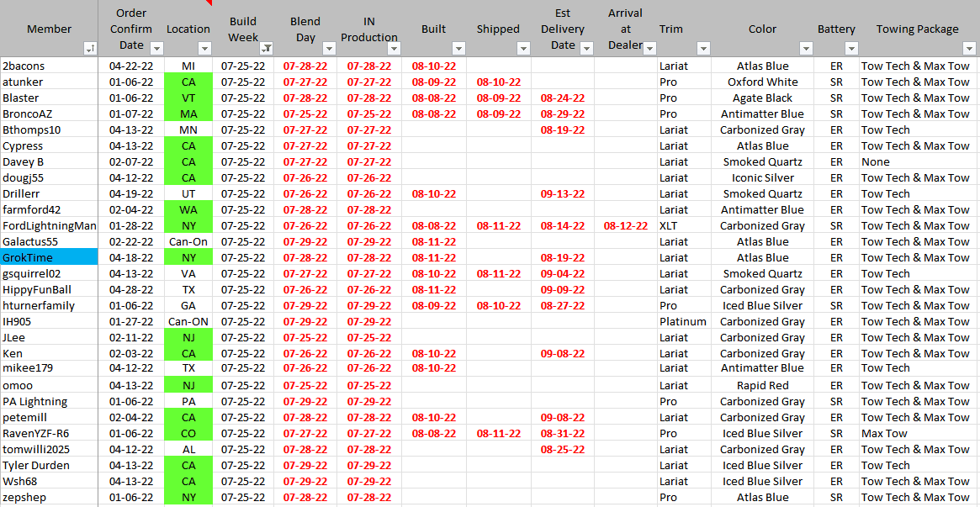Select the FordLightningMan member cell
The height and width of the screenshot is (507, 980).
click(x=49, y=226)
